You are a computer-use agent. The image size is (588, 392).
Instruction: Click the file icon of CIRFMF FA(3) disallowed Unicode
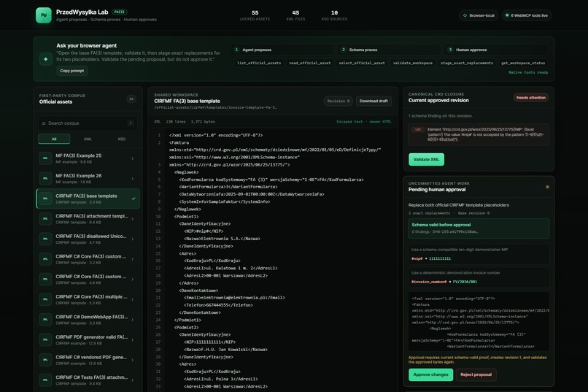(x=45, y=239)
